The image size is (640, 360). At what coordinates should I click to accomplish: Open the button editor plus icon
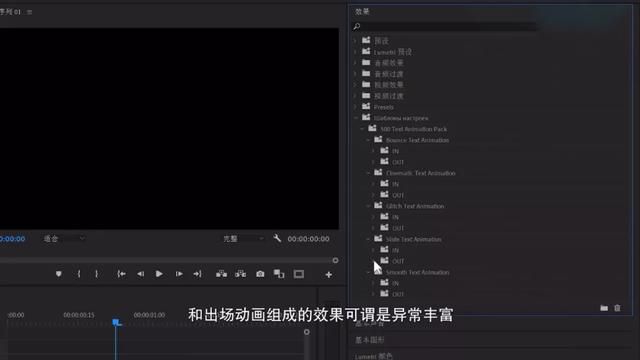[329, 275]
